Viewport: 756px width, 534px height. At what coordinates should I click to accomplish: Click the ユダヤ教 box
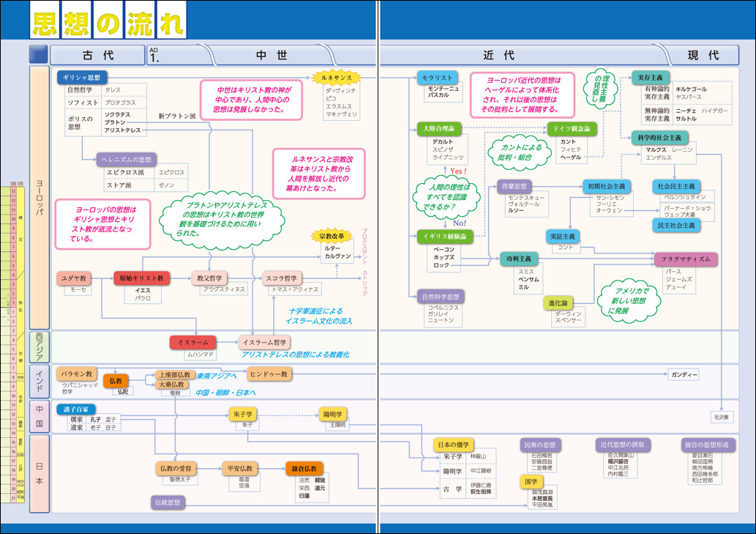pyautogui.click(x=74, y=278)
